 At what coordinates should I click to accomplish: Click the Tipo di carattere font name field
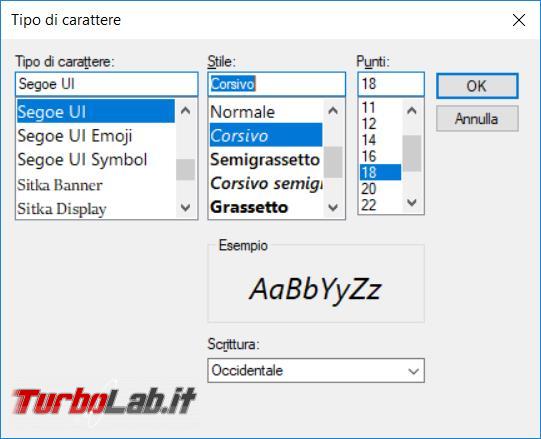click(x=107, y=84)
